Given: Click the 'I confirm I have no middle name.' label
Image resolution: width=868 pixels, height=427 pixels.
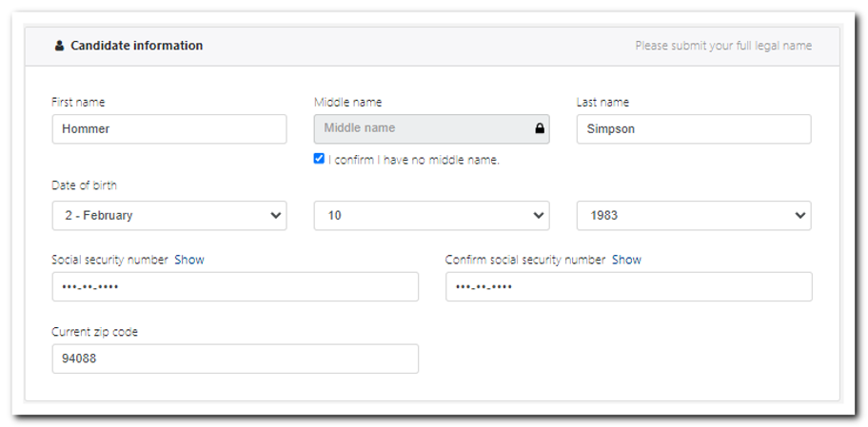Looking at the screenshot, I should (414, 161).
